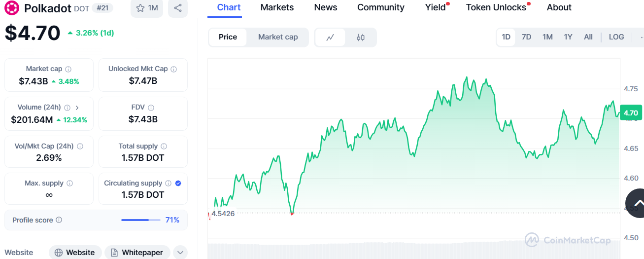Open the Website link button
The width and height of the screenshot is (644, 259).
[75, 253]
